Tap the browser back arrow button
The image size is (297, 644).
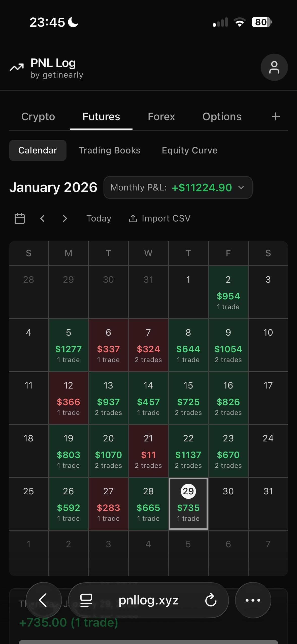point(44,600)
